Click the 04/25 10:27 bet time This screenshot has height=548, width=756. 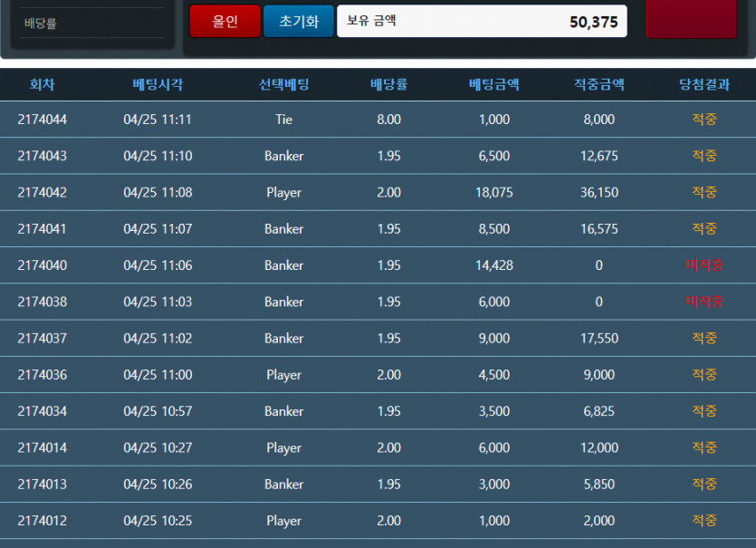point(158,447)
